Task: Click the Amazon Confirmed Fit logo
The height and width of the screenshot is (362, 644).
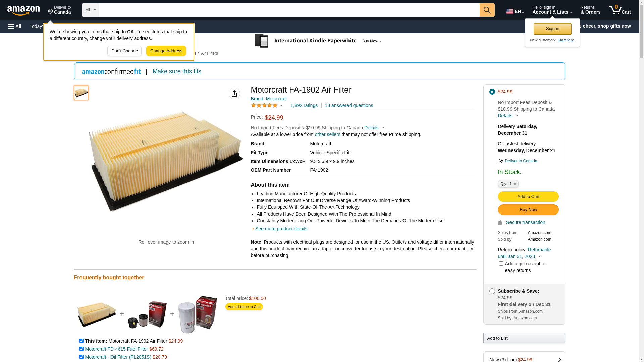Action: point(111,72)
